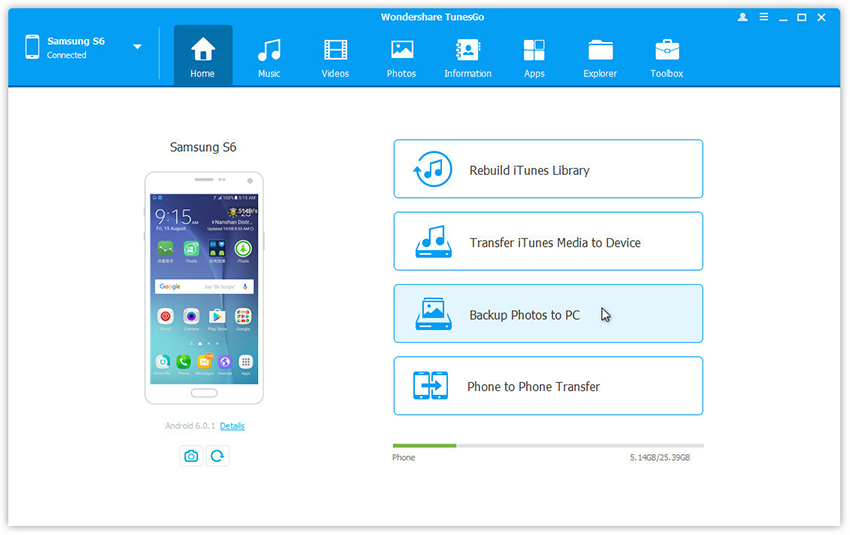The height and width of the screenshot is (535, 850).
Task: Click the phone icon beside Samsung S6 Connected
Action: (32, 47)
